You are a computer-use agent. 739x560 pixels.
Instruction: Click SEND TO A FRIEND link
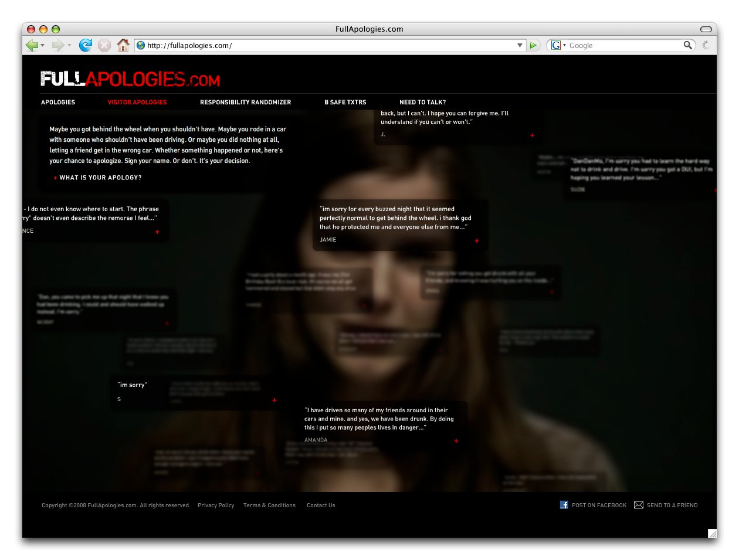coord(672,505)
